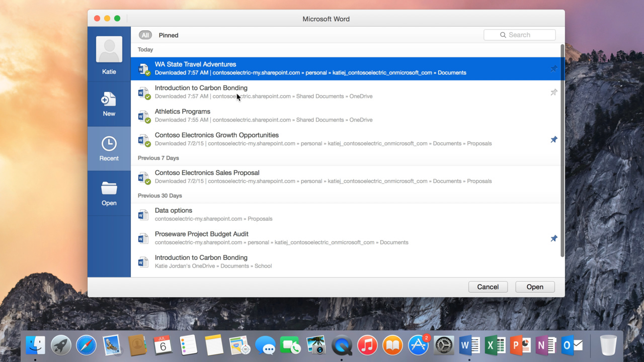Open Mail from the Dock
Screen dimensions: 644x362
(x=112, y=345)
